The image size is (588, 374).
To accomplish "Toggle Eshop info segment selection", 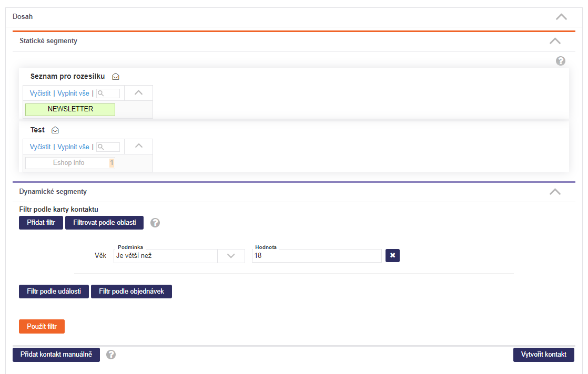I will click(x=70, y=163).
